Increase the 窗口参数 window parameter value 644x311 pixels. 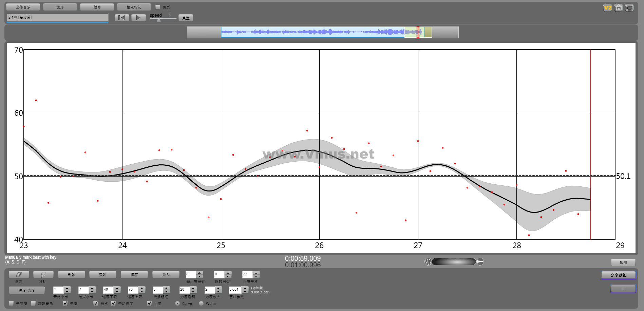pyautogui.click(x=245, y=288)
